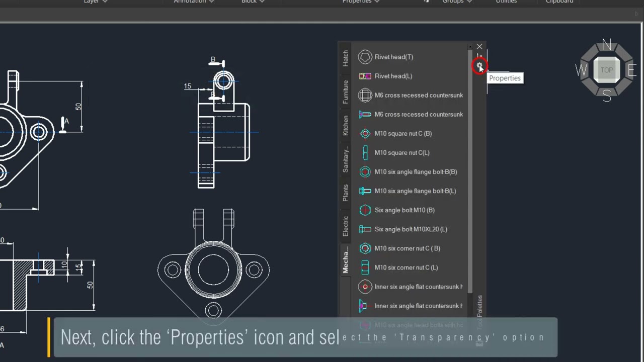Image resolution: width=644 pixels, height=362 pixels.
Task: Select first Inner six angle flat countersunk item
Action: pyautogui.click(x=410, y=287)
